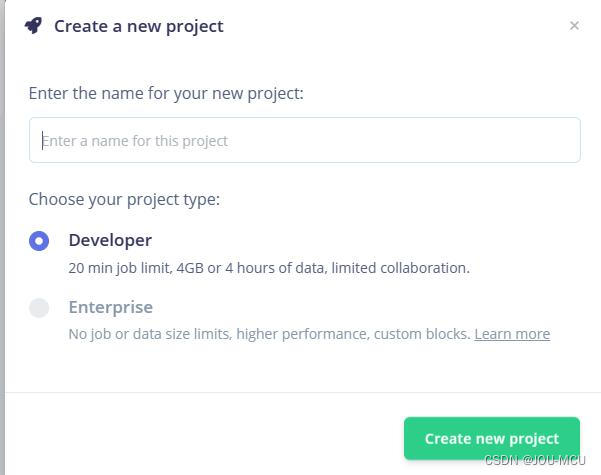Viewport: 601px width, 475px height.
Task: Click the CSDN @JOU-MCU watermark text
Action: coord(535,460)
